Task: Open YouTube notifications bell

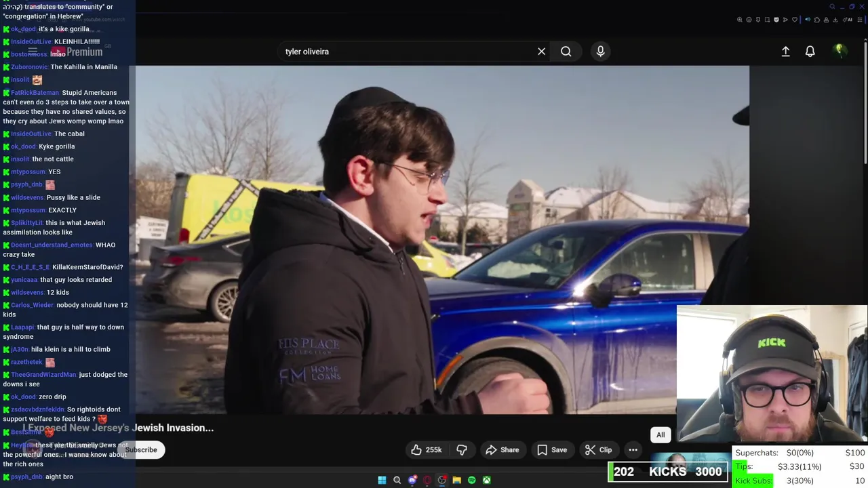Action: [x=810, y=52]
